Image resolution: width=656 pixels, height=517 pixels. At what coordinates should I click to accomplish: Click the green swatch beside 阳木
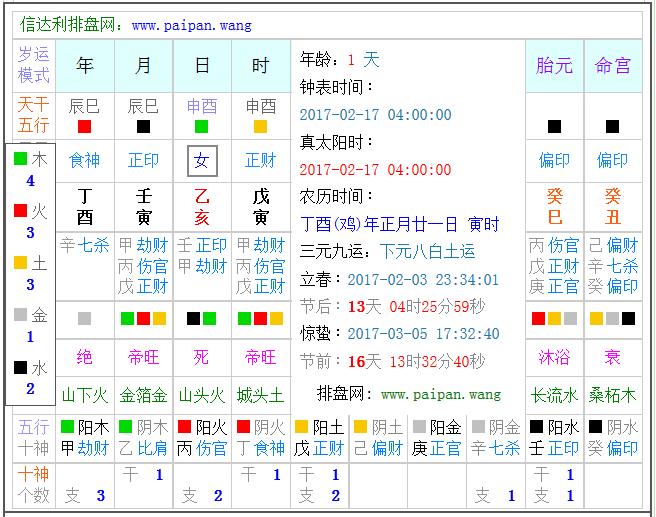click(x=67, y=427)
